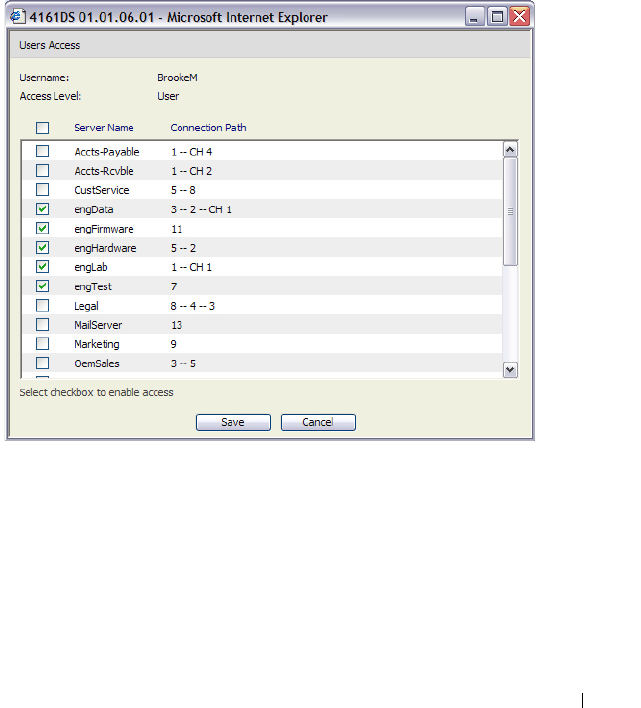The height and width of the screenshot is (708, 641).
Task: Click the CustService row name
Action: [102, 190]
